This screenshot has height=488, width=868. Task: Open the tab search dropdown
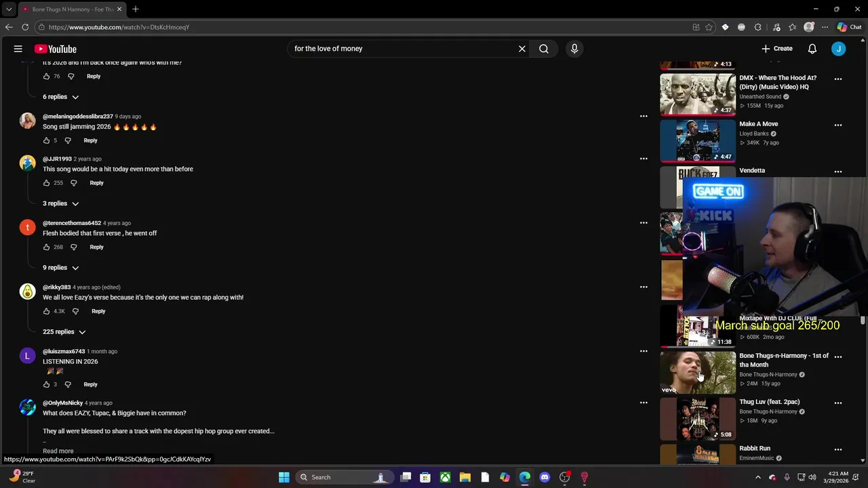(9, 9)
